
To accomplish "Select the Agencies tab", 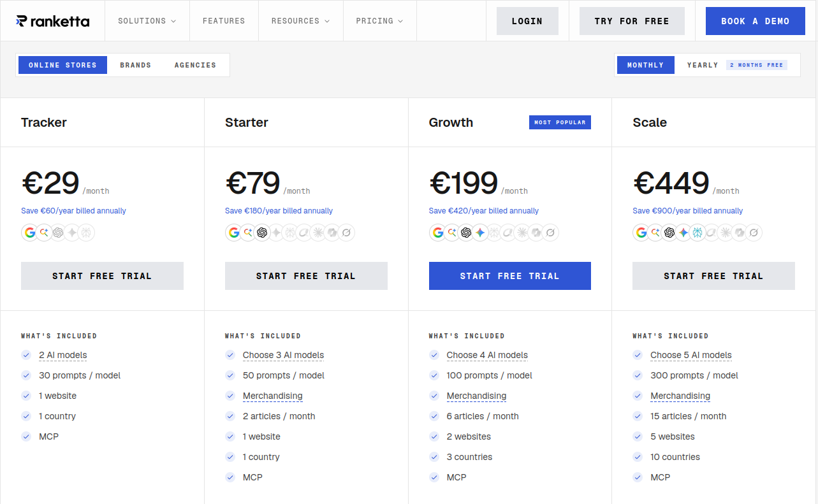I will pyautogui.click(x=195, y=65).
